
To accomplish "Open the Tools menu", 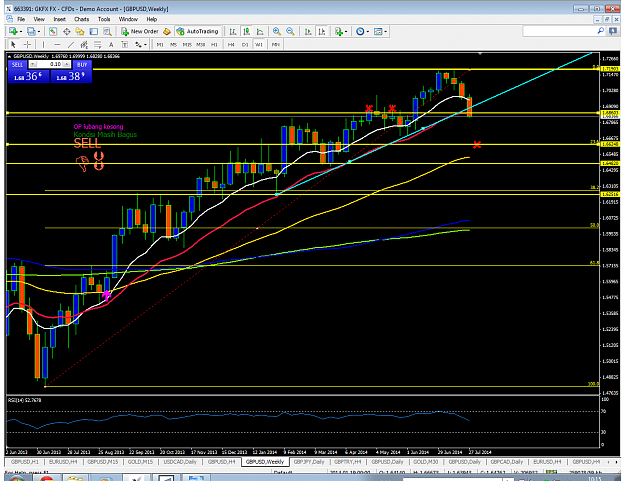I will (x=104, y=19).
